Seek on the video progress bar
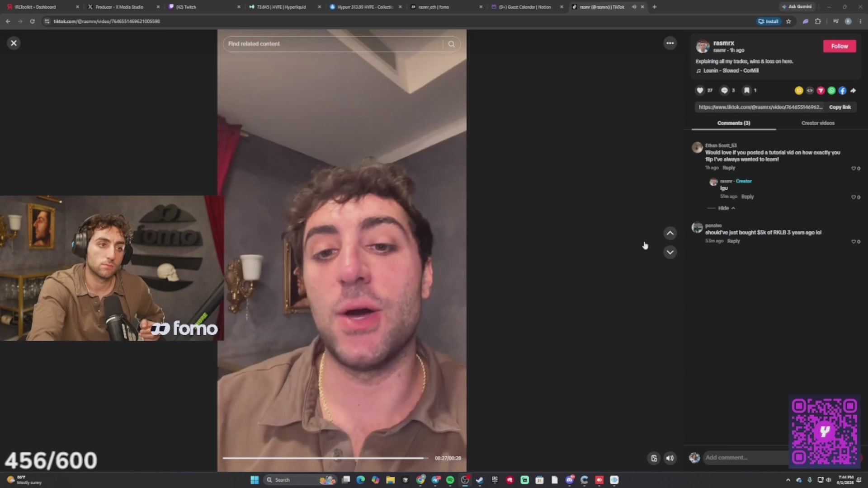Viewport: 868px width, 488px height. (325, 458)
